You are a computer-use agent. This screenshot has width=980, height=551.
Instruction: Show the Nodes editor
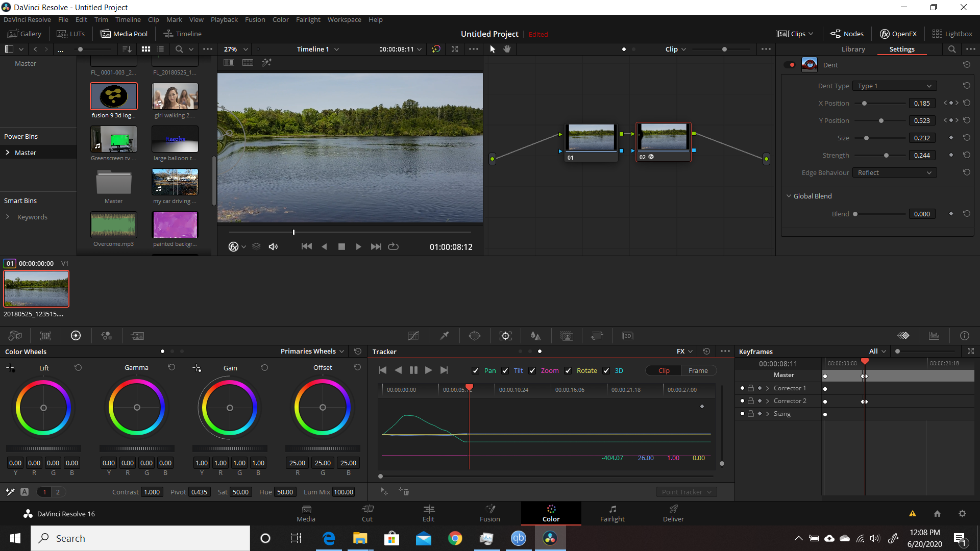click(x=847, y=34)
